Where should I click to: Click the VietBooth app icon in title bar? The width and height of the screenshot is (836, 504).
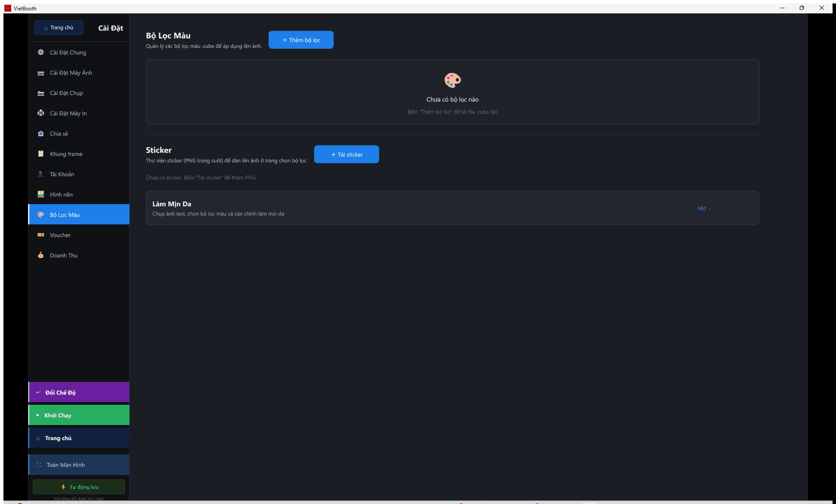point(8,8)
